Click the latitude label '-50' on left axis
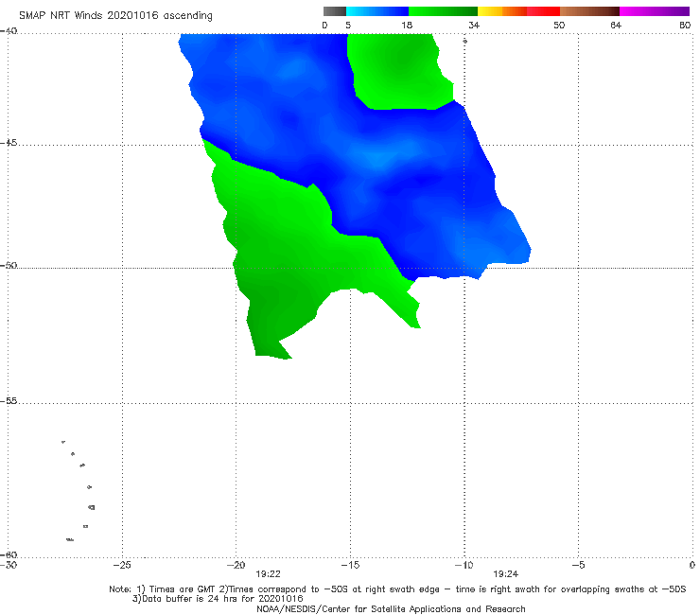 9,266
